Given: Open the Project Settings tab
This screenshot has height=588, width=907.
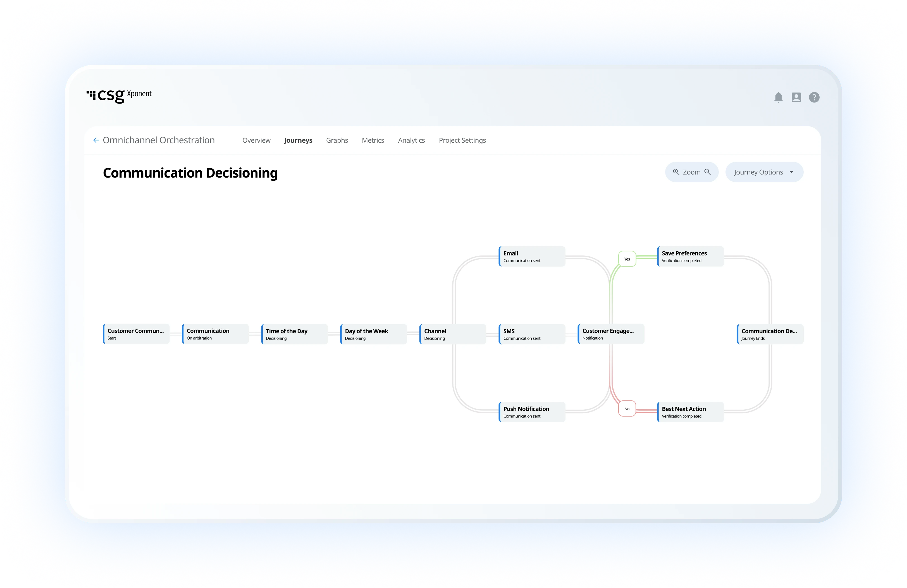Looking at the screenshot, I should [462, 140].
